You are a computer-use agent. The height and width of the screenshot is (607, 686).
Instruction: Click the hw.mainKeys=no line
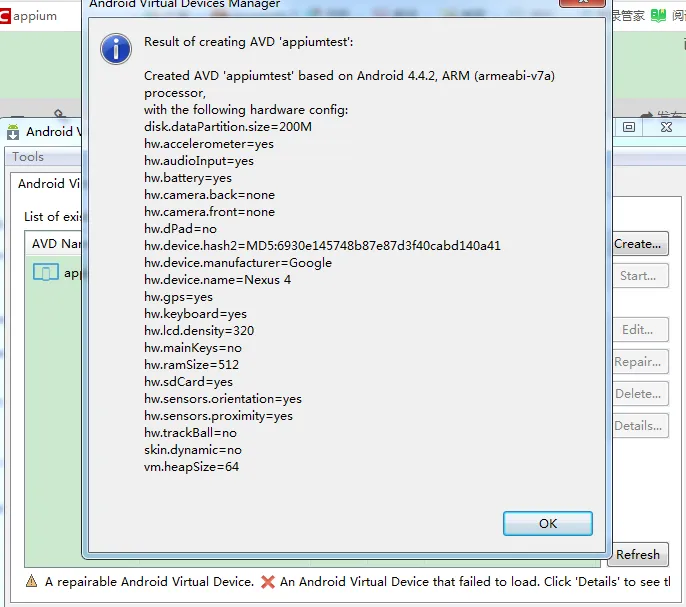[x=192, y=347]
